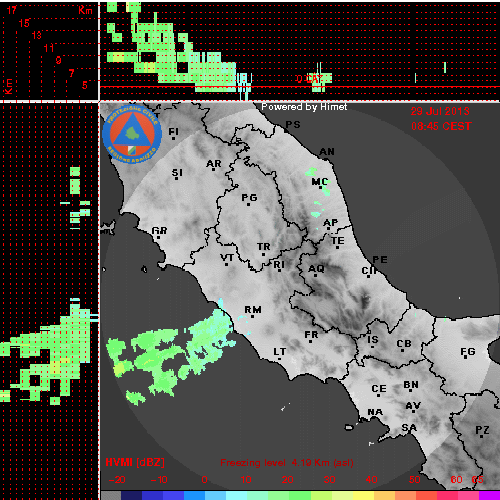Screen dimensions: 500x500
Task: Click the 'AN' city label
Action: click(327, 152)
